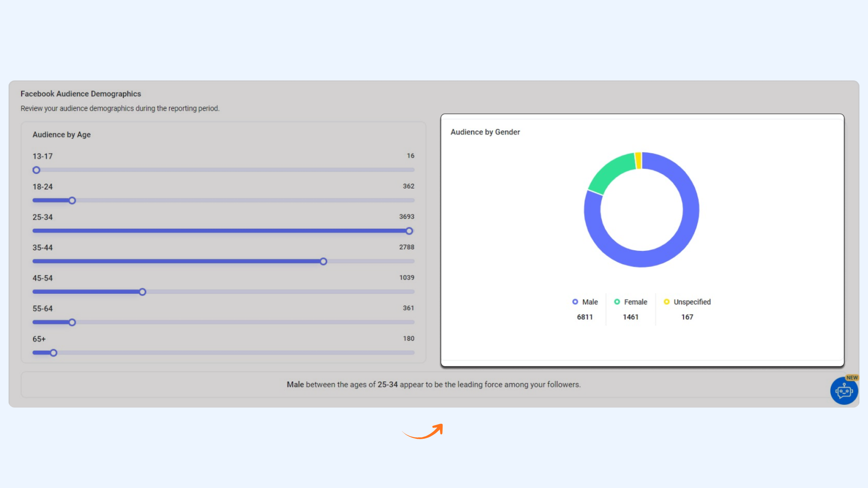Click the 35-44 age slider handle
This screenshot has height=488, width=868.
click(x=323, y=262)
